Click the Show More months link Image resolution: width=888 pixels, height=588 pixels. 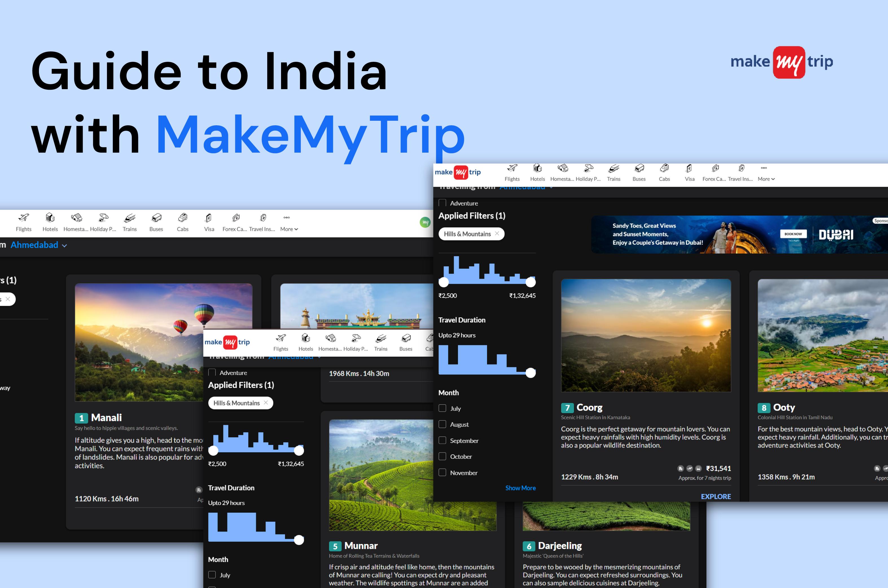click(521, 488)
